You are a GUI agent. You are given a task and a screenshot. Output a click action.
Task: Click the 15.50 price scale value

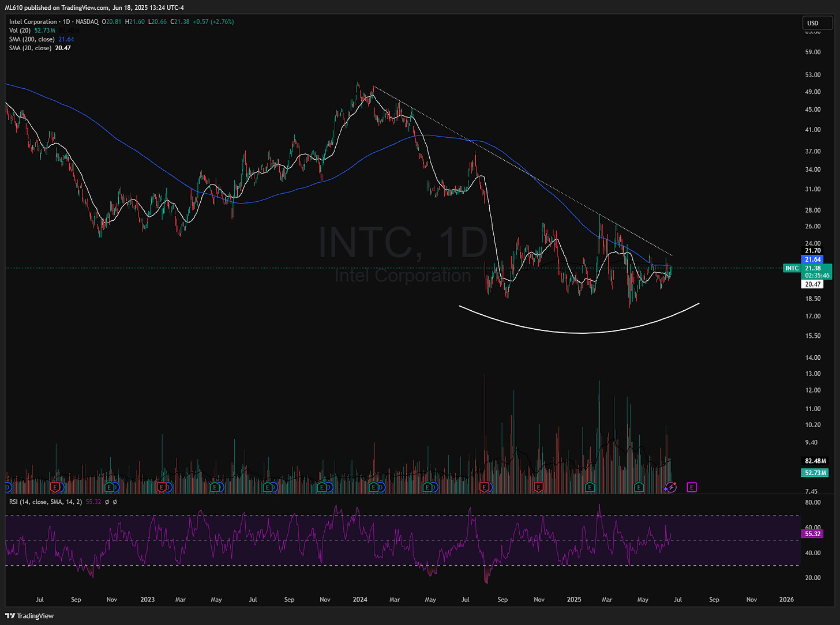click(813, 336)
